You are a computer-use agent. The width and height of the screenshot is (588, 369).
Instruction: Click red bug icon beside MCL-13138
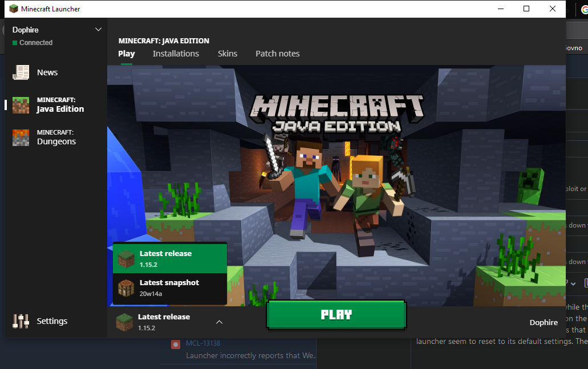pos(176,344)
